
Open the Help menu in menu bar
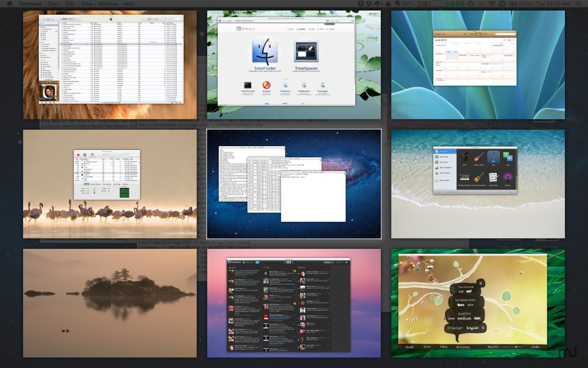pos(129,4)
